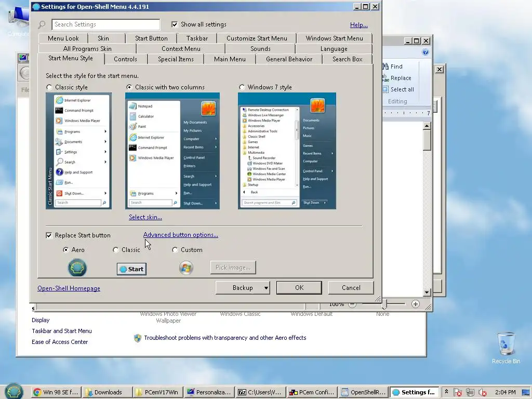Click the Help... link
Image resolution: width=532 pixels, height=399 pixels.
[358, 25]
